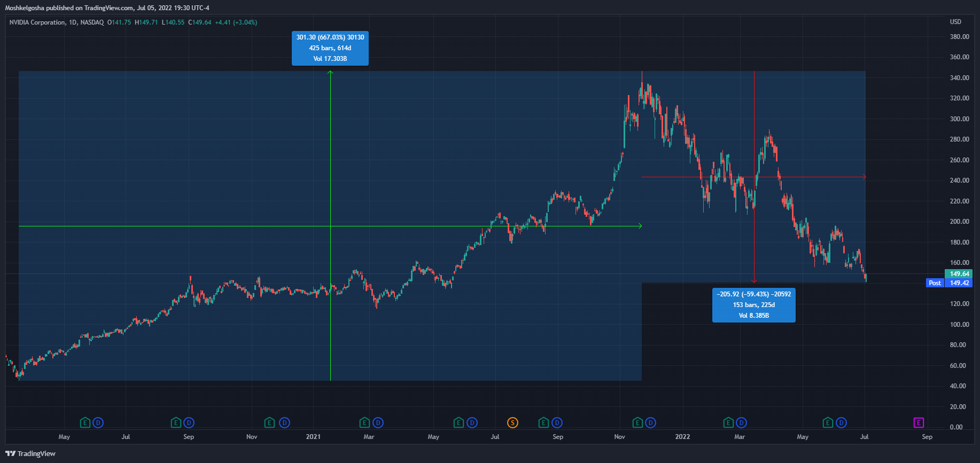Click the 149.64 current price tag
The image size is (980, 463).
[959, 274]
